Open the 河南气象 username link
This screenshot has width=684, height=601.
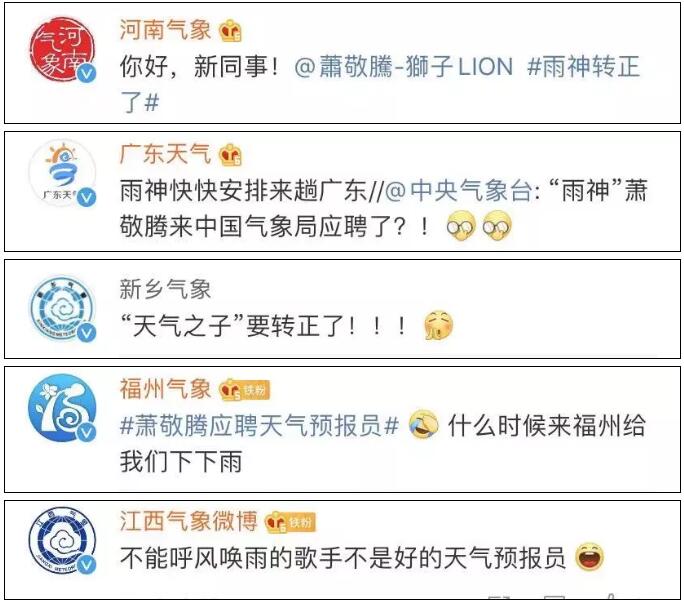coord(166,30)
